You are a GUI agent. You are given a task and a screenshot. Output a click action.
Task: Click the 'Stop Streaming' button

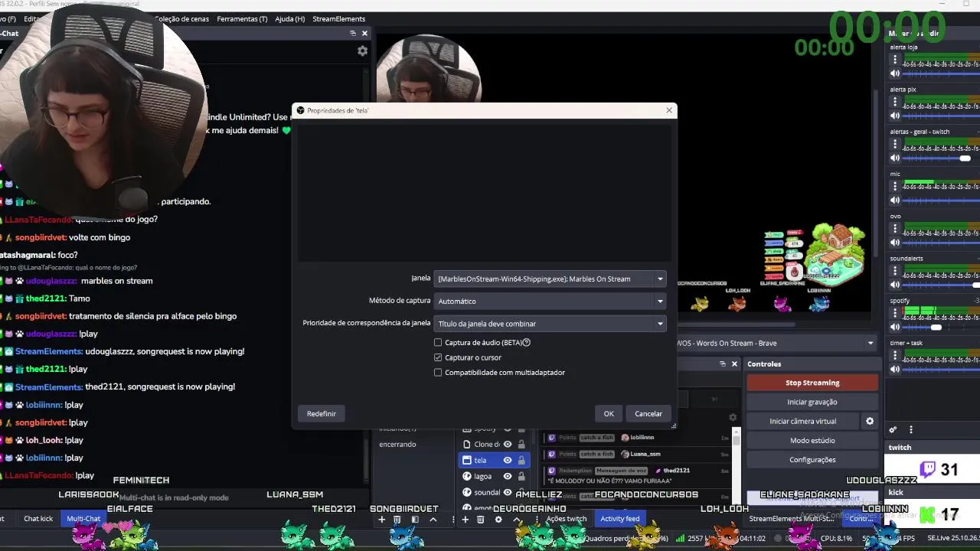pos(812,383)
